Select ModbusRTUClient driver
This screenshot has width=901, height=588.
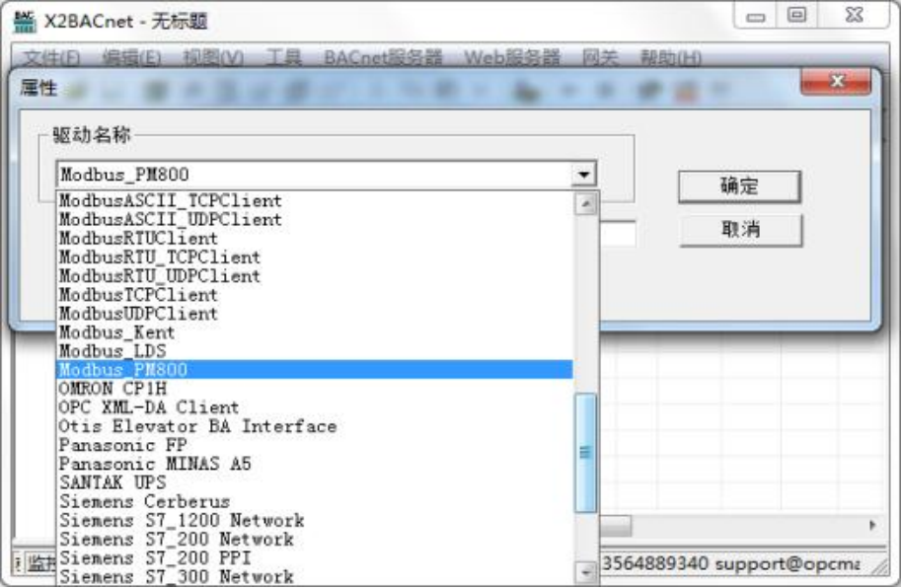315,239
